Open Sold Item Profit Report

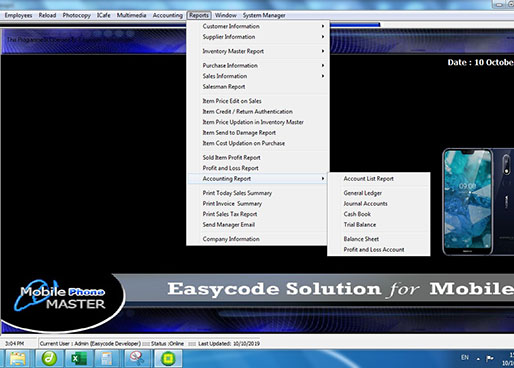pyautogui.click(x=258, y=158)
